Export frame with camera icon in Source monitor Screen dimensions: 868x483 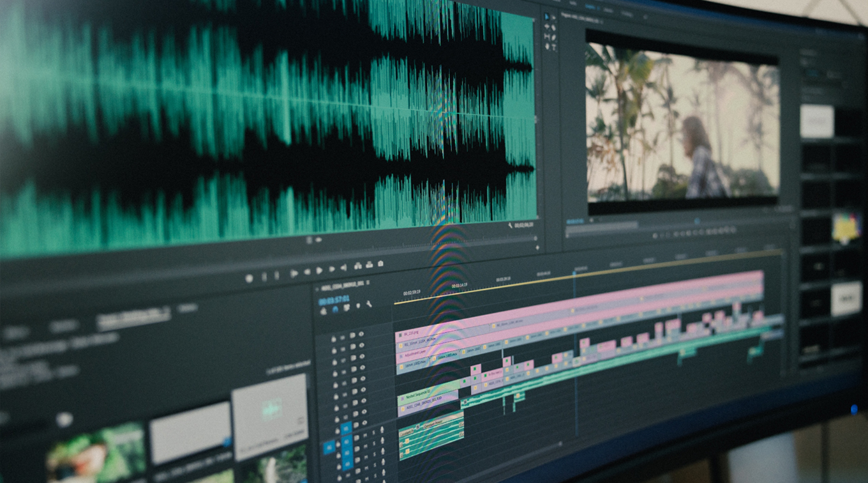(x=380, y=263)
